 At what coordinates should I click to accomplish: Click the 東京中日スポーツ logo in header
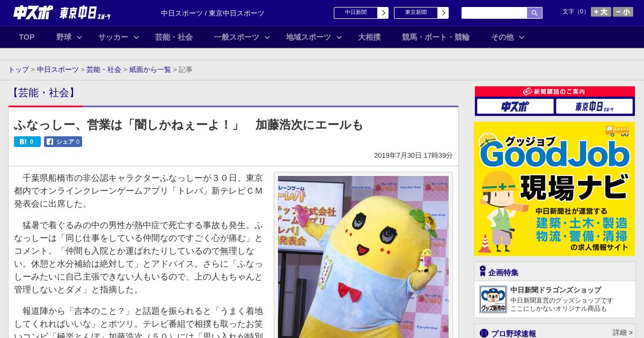click(85, 13)
